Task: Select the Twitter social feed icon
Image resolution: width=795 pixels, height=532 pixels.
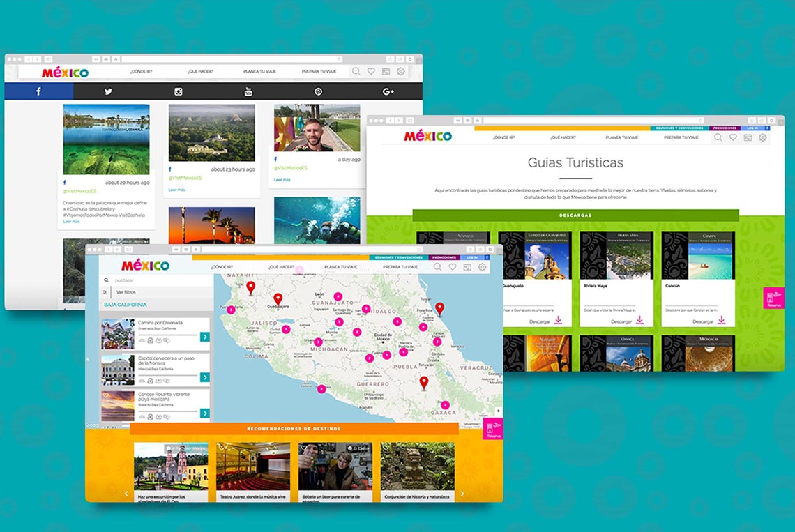Action: 108,91
